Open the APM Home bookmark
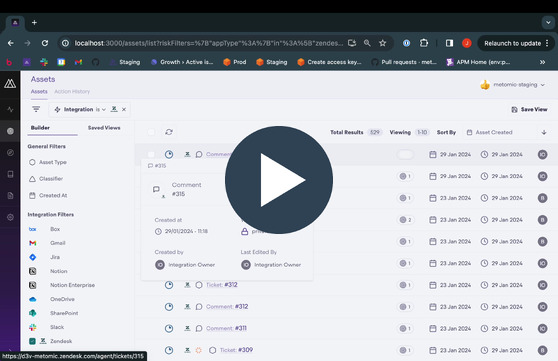This screenshot has width=558, height=361. [x=478, y=62]
